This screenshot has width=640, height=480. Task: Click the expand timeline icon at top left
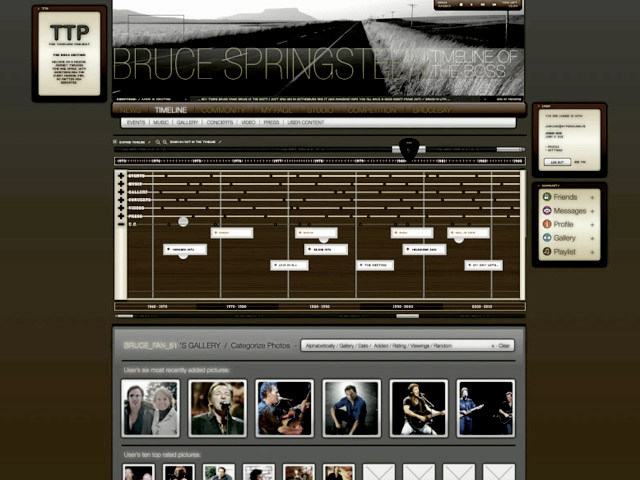(115, 142)
